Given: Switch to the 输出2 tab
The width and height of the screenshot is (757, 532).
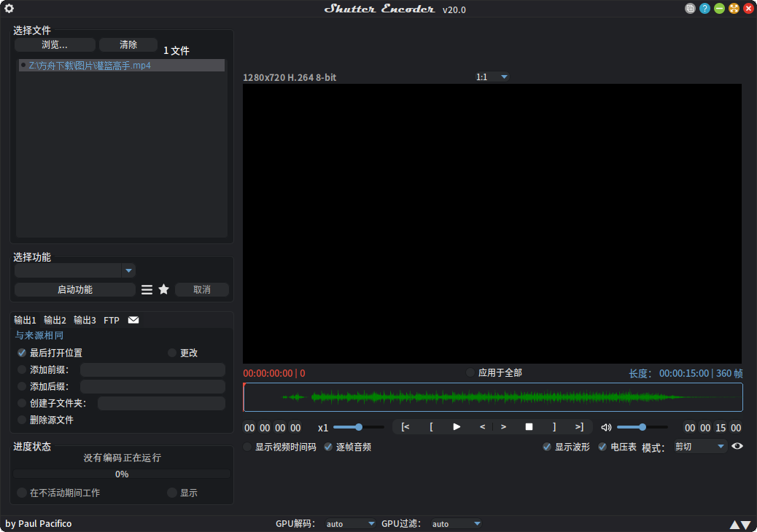Looking at the screenshot, I should click(x=54, y=319).
